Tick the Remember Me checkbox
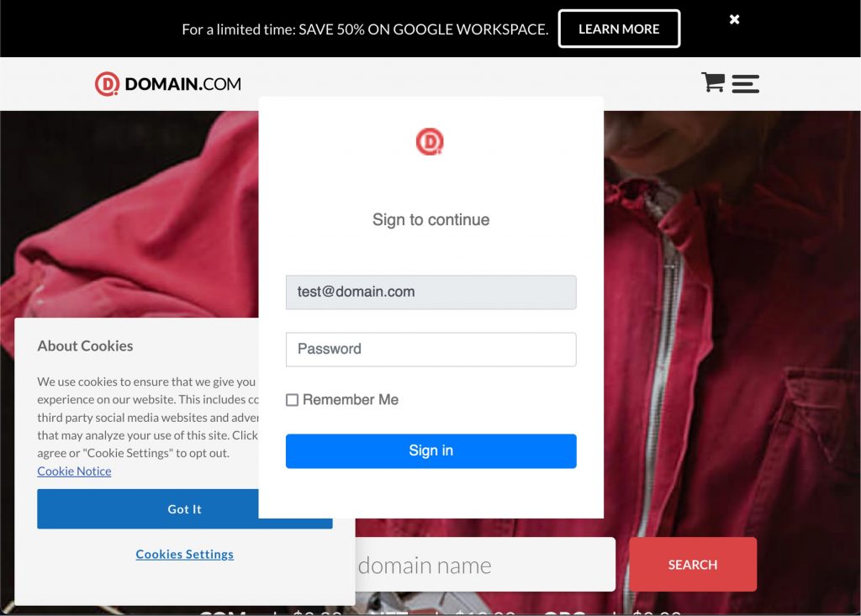 coord(292,400)
